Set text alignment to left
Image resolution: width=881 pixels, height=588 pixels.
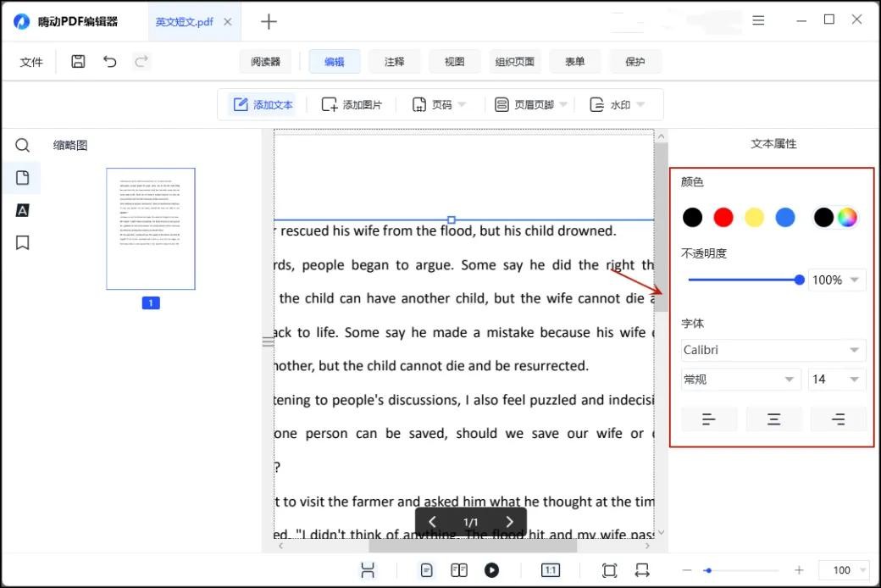(709, 419)
